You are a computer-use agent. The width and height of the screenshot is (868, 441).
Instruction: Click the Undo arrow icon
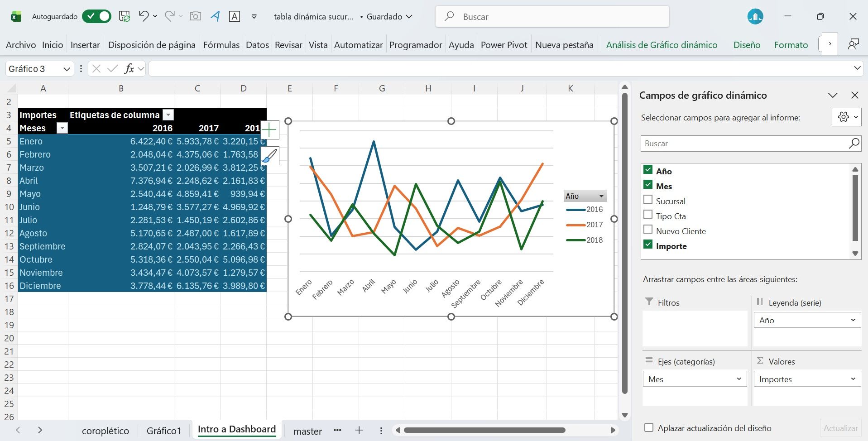[x=144, y=17]
